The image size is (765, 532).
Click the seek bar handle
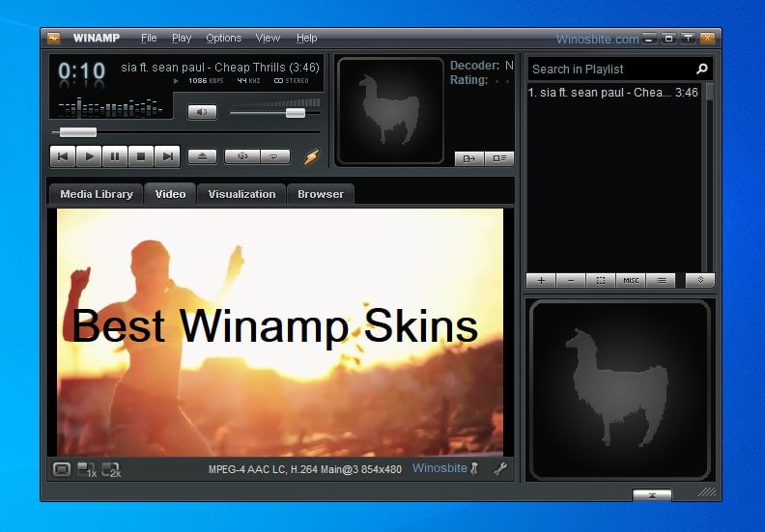coord(78,132)
